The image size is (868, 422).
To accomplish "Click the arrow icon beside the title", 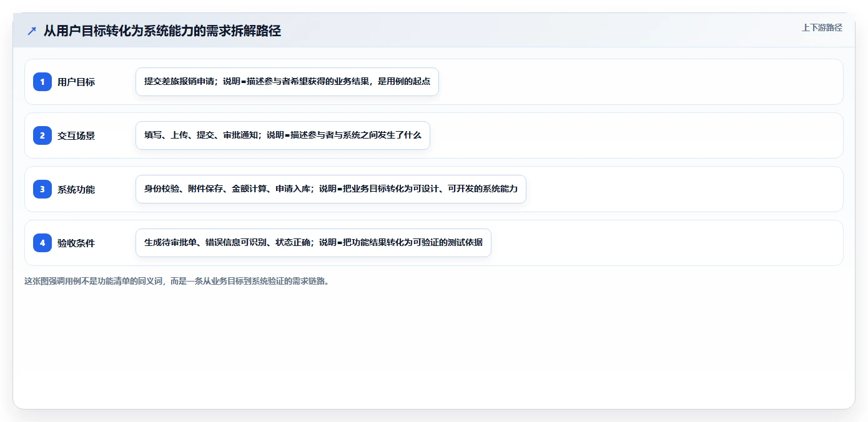I will 32,31.
